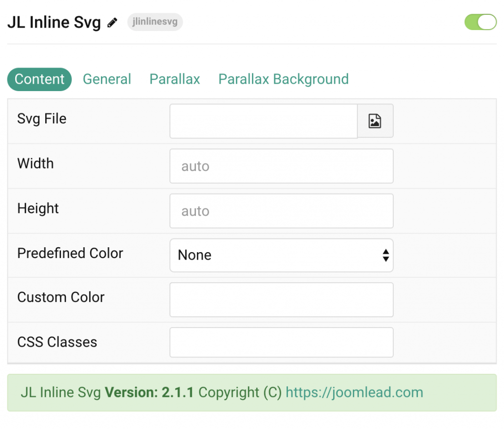Image resolution: width=504 pixels, height=429 pixels.
Task: Stay on the Content tab
Action: [39, 79]
